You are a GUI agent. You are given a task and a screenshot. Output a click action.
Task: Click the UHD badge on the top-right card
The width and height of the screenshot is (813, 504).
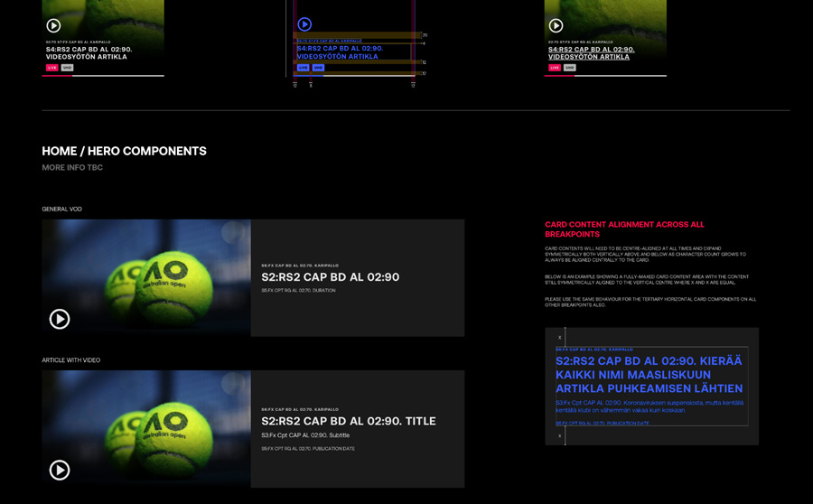pyautogui.click(x=569, y=68)
